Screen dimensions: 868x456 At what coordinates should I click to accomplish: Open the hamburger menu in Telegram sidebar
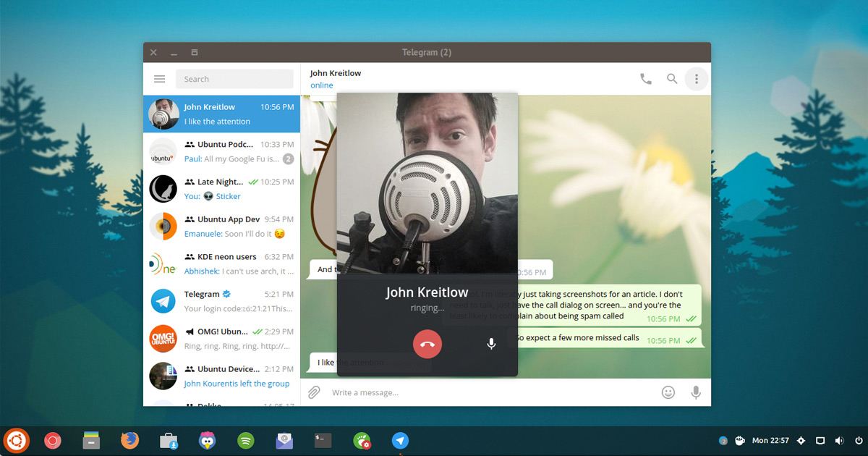(x=160, y=79)
